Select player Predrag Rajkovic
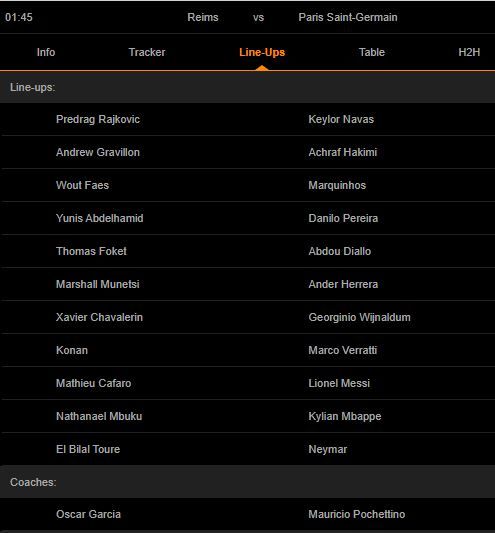 [x=98, y=119]
